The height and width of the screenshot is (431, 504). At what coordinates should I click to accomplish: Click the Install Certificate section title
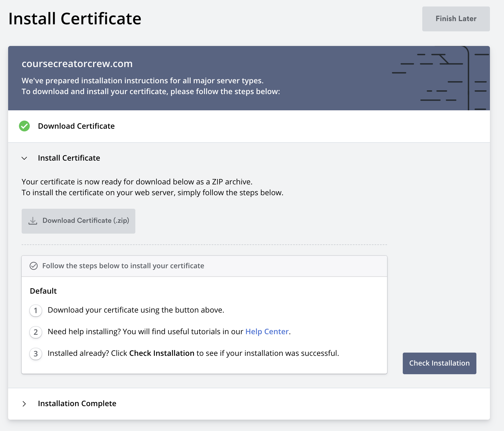tap(69, 158)
